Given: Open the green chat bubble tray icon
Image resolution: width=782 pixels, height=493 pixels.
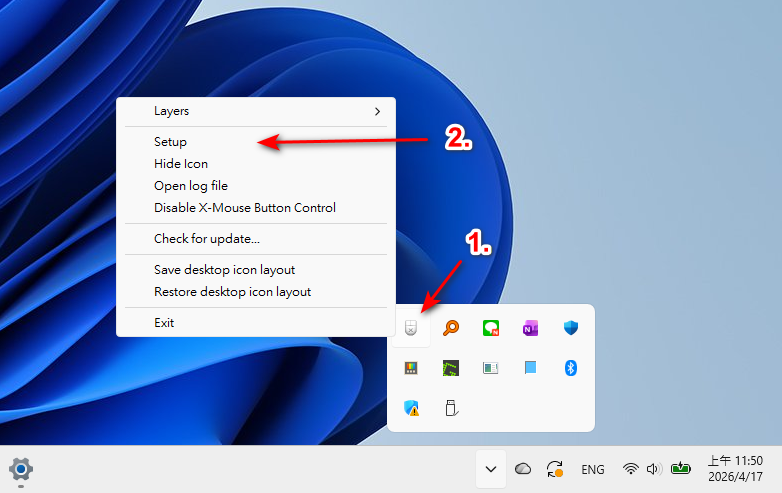Looking at the screenshot, I should click(490, 328).
